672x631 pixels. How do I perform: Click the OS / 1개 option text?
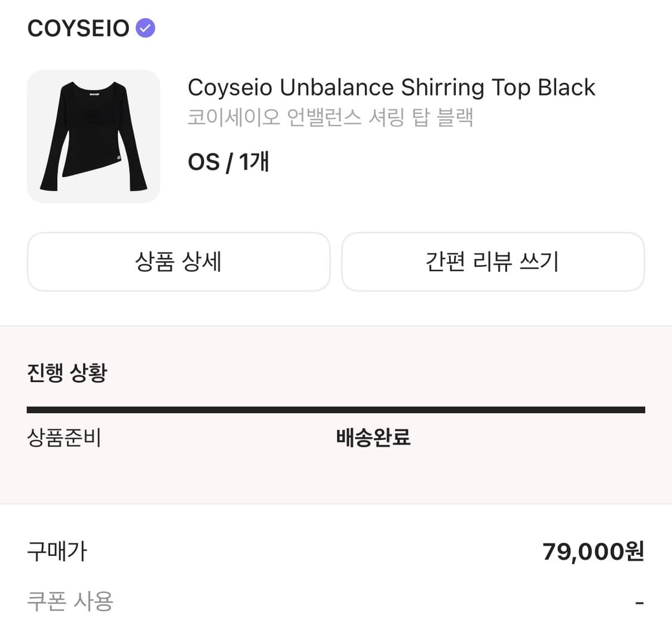(229, 161)
